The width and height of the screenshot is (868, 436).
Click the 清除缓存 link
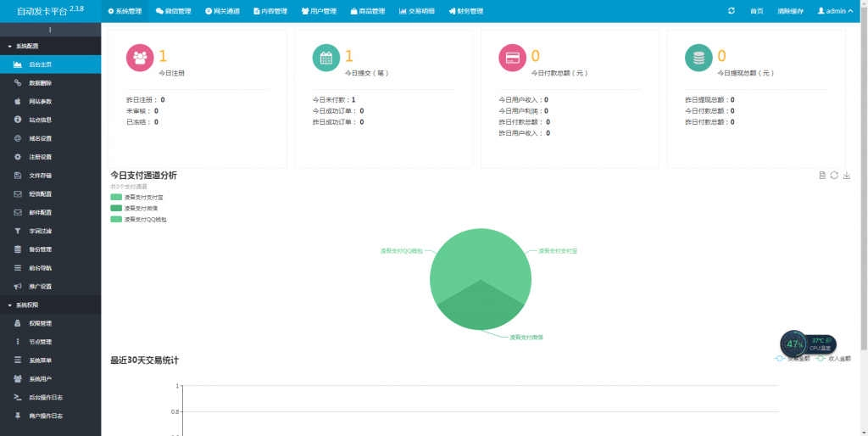789,11
